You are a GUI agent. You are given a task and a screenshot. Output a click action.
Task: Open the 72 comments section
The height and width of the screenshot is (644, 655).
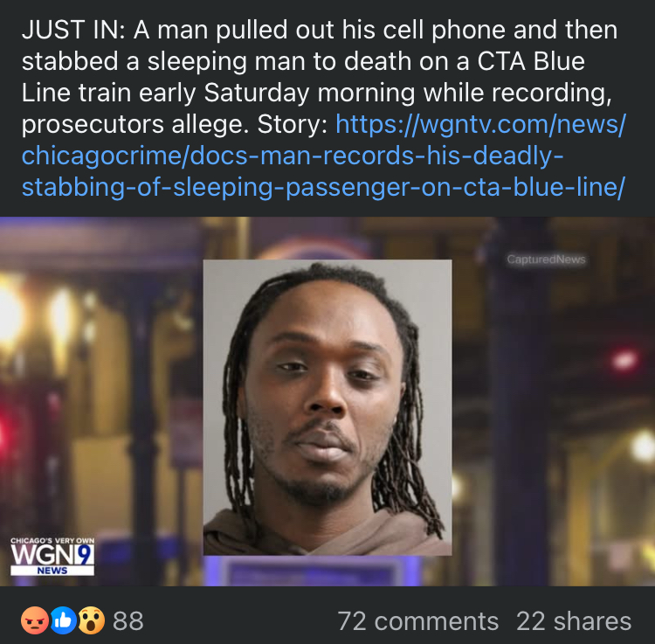(418, 621)
